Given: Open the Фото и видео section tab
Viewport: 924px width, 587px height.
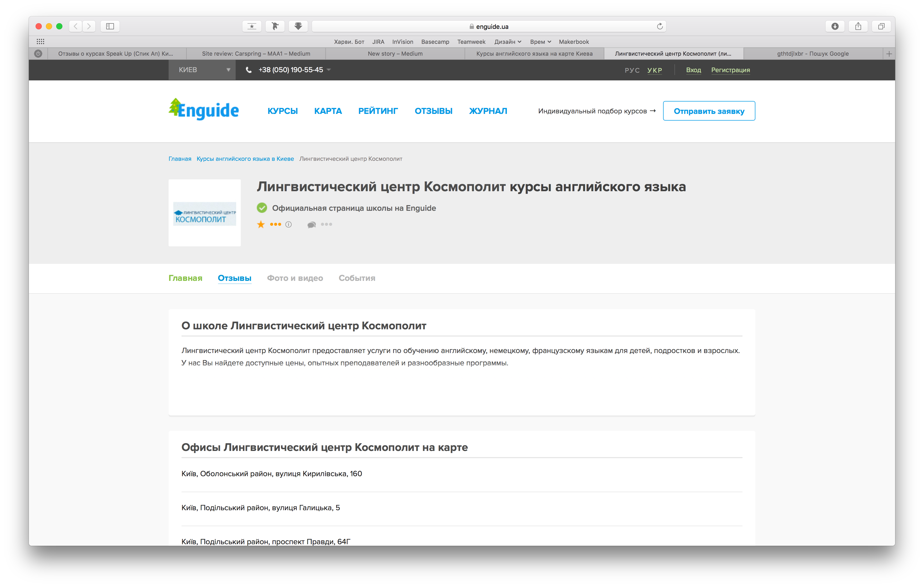Looking at the screenshot, I should coord(295,278).
